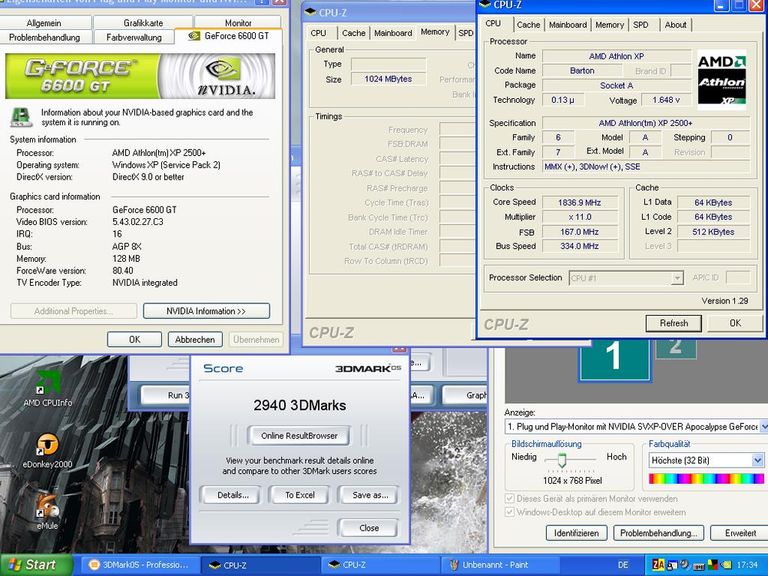The width and height of the screenshot is (768, 576).
Task: Open eMule desktop shortcut
Action: coord(48,512)
